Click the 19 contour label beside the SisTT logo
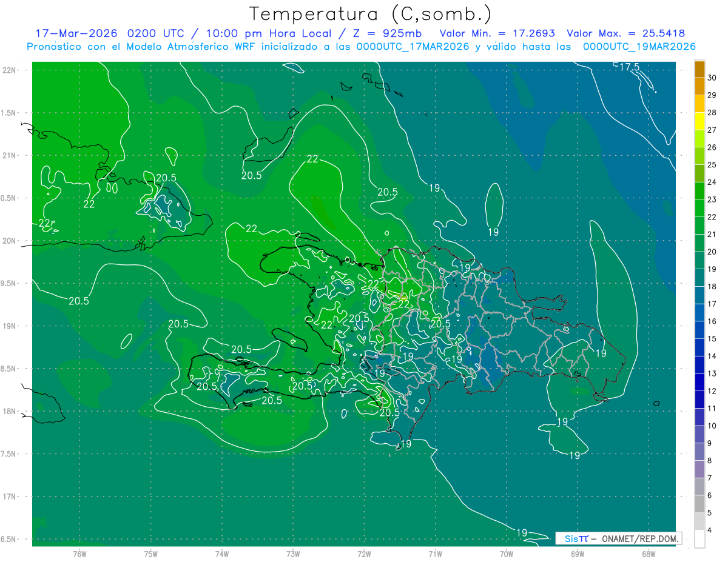The width and height of the screenshot is (728, 562). point(522,533)
